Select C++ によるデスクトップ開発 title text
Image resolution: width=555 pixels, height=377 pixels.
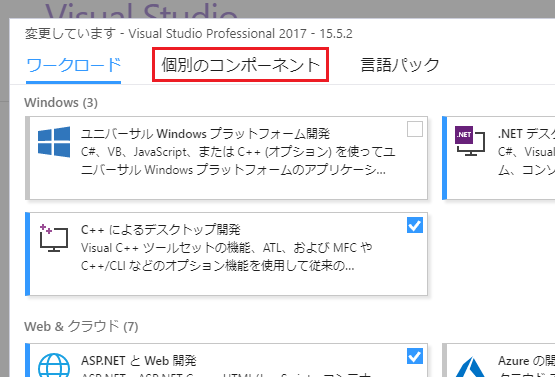pos(161,230)
